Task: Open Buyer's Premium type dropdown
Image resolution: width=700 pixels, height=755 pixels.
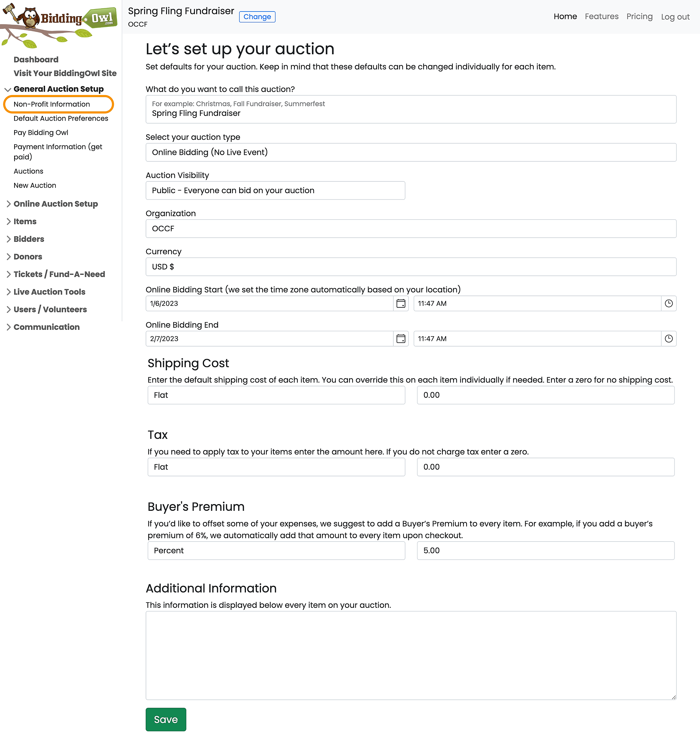Action: [276, 550]
